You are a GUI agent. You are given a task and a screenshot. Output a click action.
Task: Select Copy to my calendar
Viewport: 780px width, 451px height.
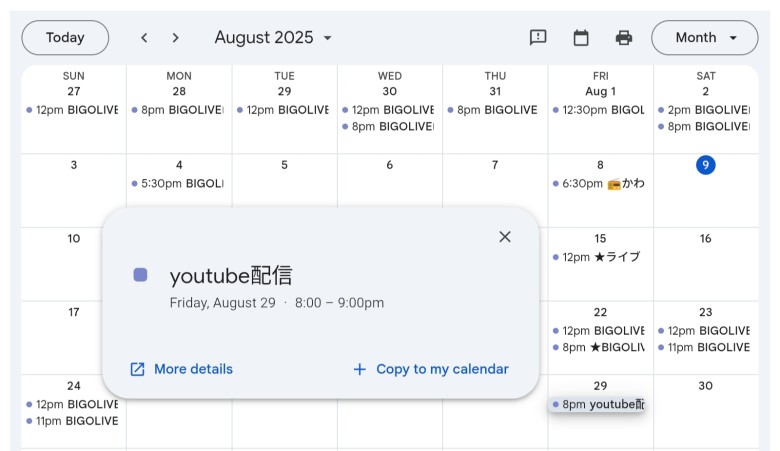442,369
